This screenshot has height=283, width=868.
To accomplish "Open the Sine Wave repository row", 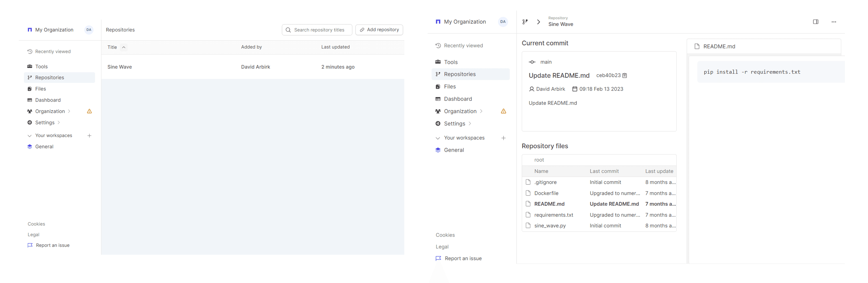I will (120, 67).
